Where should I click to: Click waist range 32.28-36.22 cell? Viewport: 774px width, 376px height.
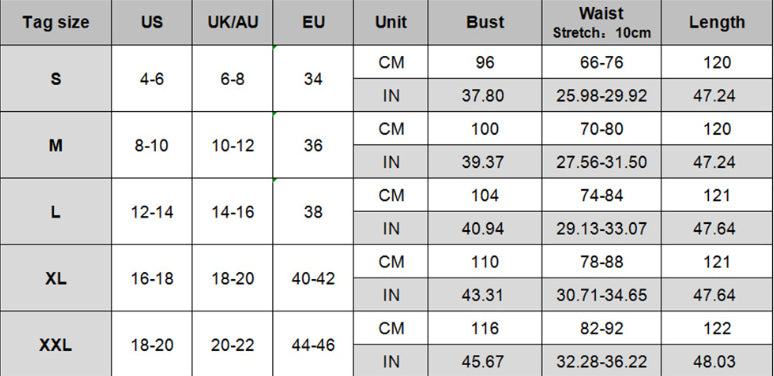(x=601, y=361)
